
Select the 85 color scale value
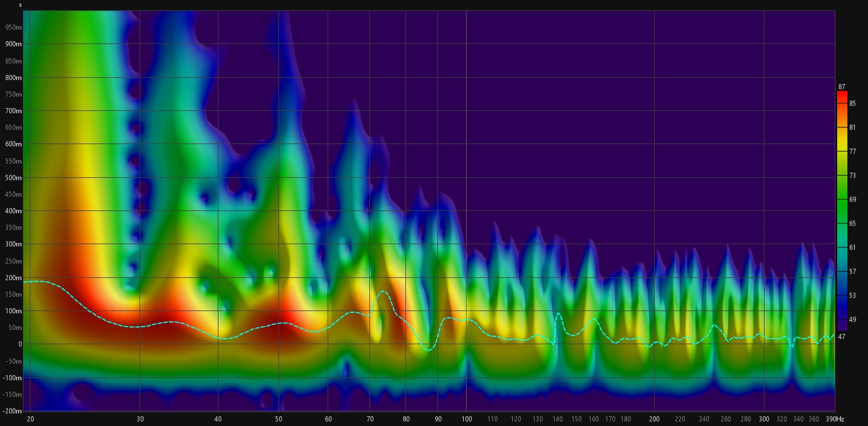[x=853, y=103]
